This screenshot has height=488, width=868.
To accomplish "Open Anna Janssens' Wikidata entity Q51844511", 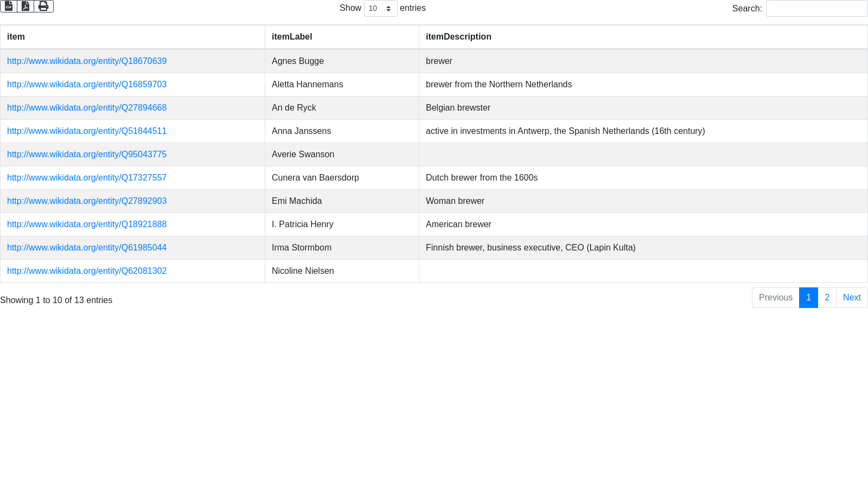I will [87, 131].
